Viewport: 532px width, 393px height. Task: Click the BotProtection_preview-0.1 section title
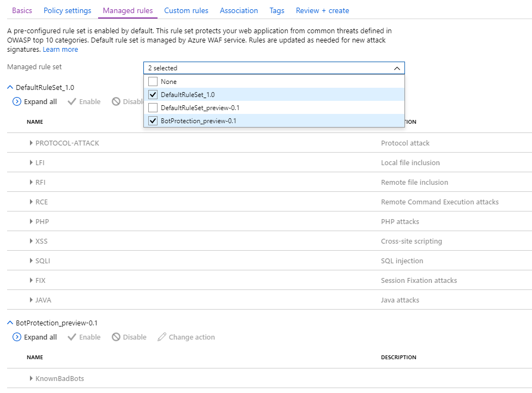57,323
